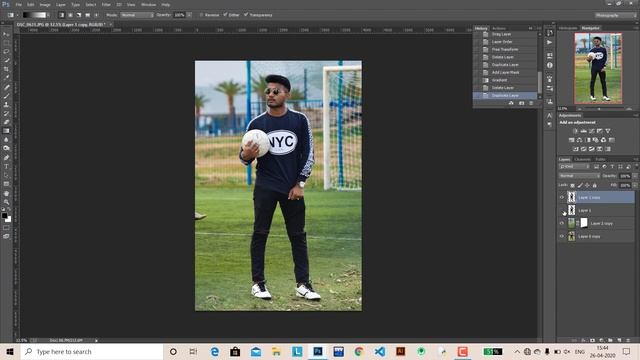Switch to the Actions tab
The image size is (640, 360).
click(499, 28)
